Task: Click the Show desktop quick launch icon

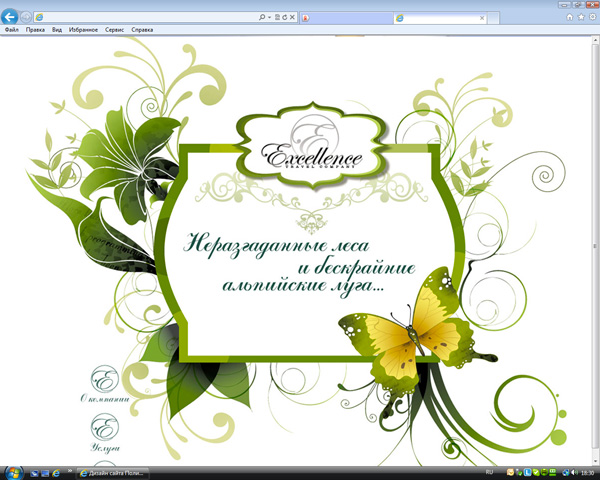Action: (45, 473)
